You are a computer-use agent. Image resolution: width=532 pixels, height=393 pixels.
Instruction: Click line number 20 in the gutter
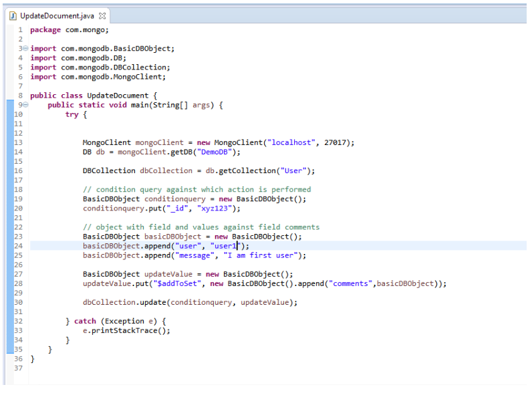18,208
